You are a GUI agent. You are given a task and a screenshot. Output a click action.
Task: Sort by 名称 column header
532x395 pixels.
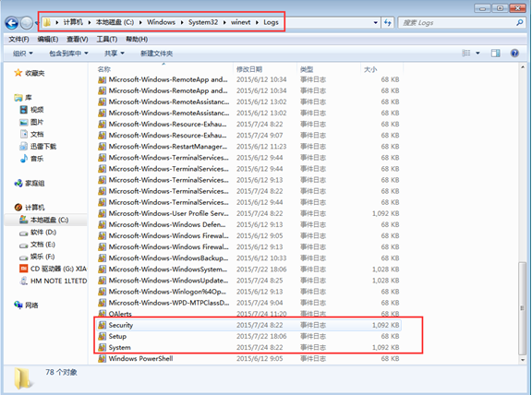pos(104,69)
